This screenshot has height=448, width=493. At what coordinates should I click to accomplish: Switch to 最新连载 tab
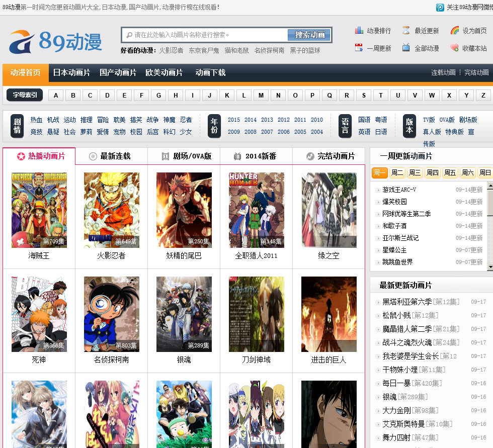(112, 156)
